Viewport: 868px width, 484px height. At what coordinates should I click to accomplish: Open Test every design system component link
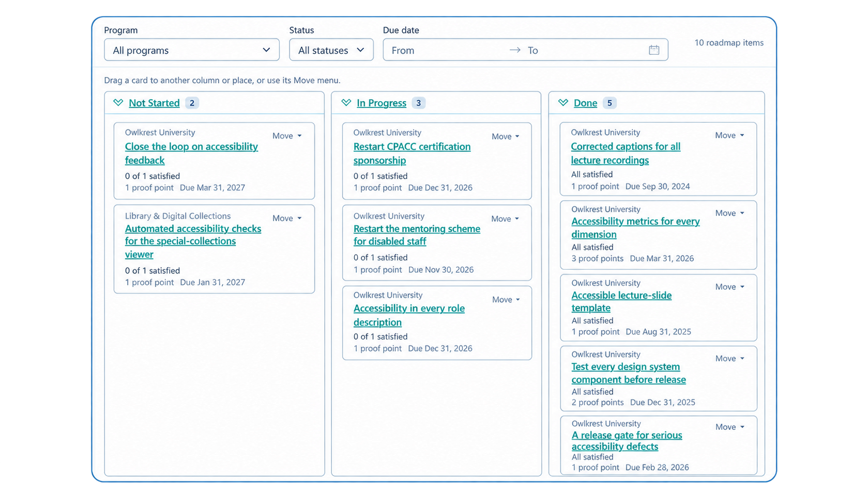tap(629, 373)
